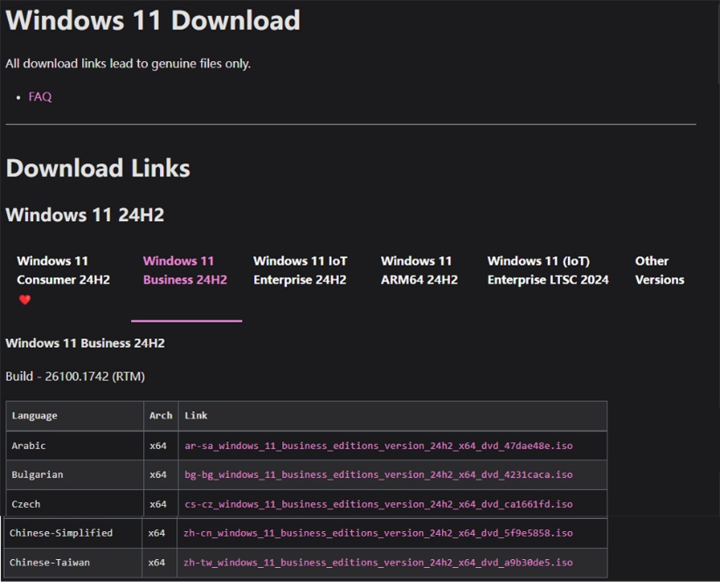Download the Czech cs-cz ISO link
The width and height of the screenshot is (720, 588).
click(x=378, y=504)
